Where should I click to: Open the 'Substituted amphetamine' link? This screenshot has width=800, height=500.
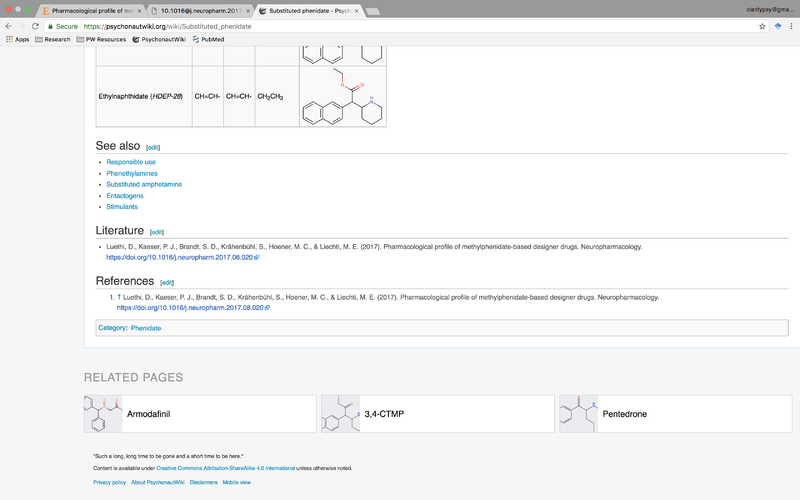pos(144,184)
